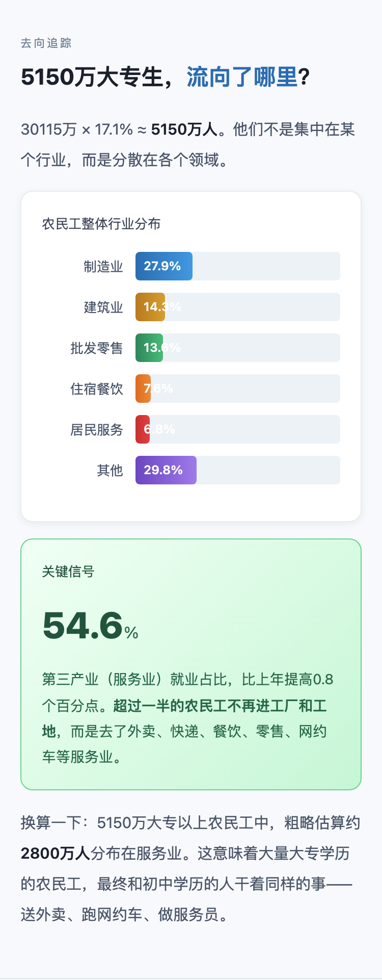The image size is (382, 980).
Task: Click the 居民服务 row label
Action: (97, 430)
